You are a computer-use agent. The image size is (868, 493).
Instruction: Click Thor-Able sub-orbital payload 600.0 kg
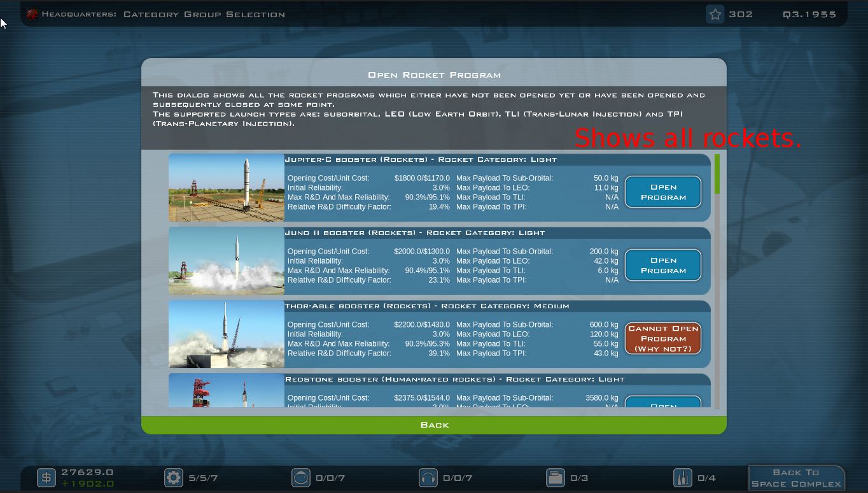point(604,325)
